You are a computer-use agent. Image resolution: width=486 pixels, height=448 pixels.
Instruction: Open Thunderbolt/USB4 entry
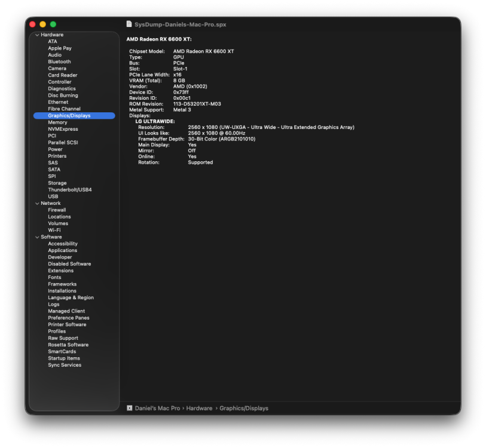[70, 189]
